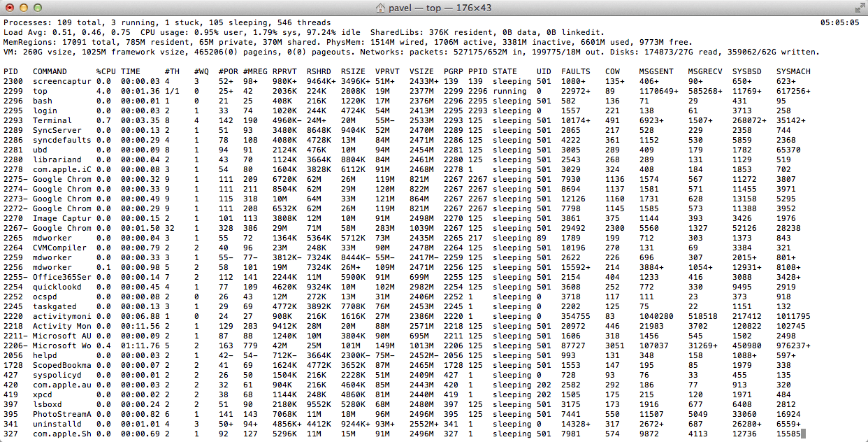Click the MSGSENT column header
868x442 pixels.
(656, 71)
